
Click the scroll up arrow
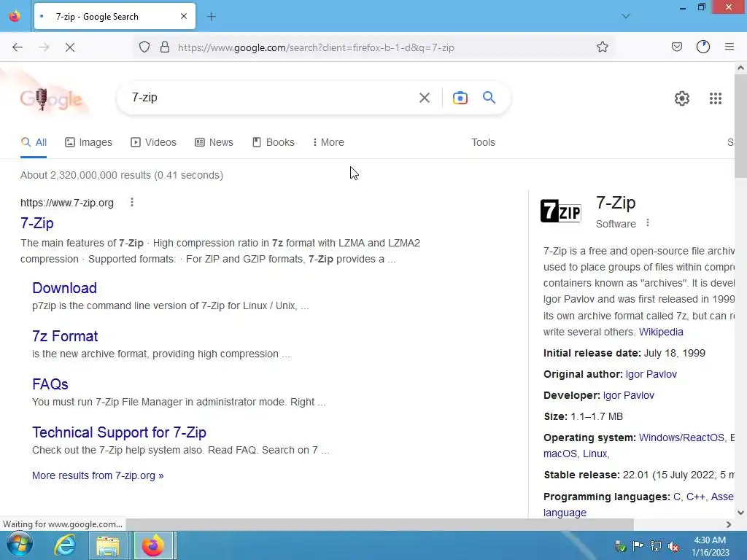tap(740, 68)
